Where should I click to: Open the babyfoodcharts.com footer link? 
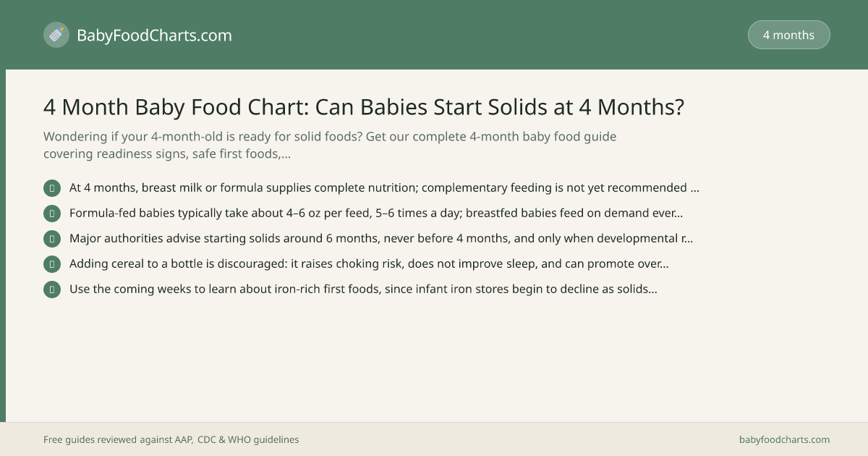[784, 439]
